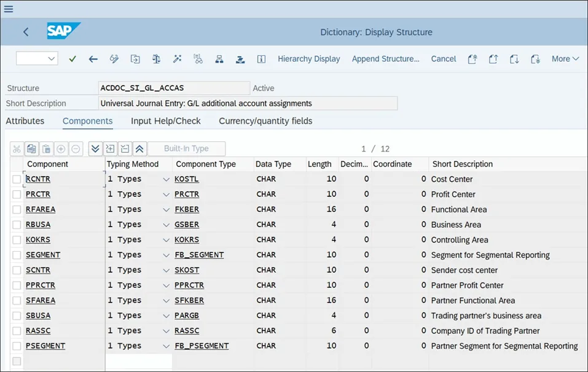Open the command field dropdown

tap(52, 59)
